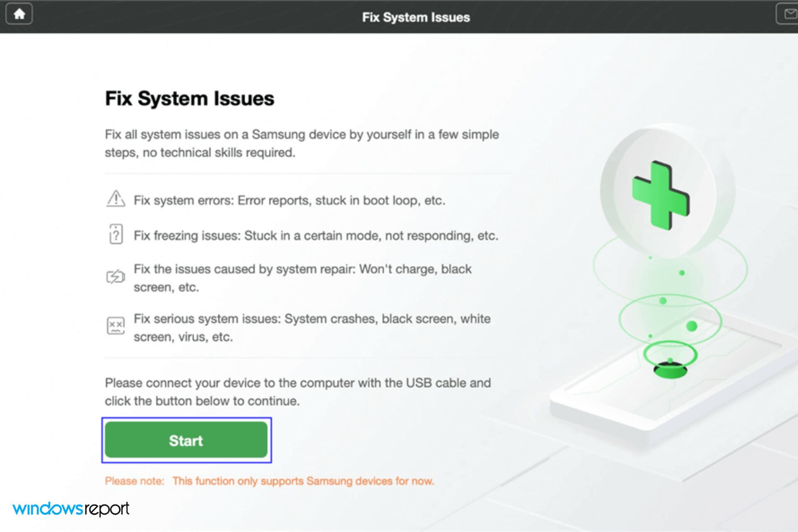Click the crashed screen serious issues icon
The height and width of the screenshot is (532, 798).
pos(116,325)
